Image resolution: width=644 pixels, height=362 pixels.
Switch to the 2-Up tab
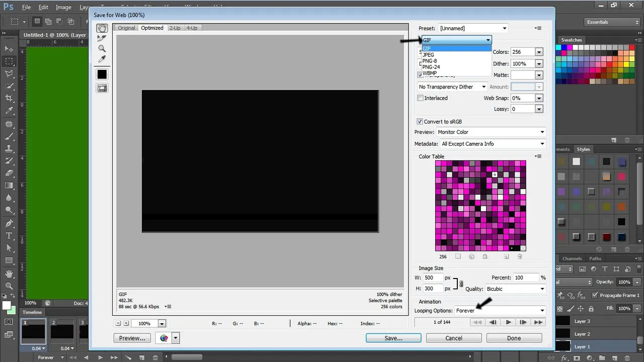tap(175, 28)
